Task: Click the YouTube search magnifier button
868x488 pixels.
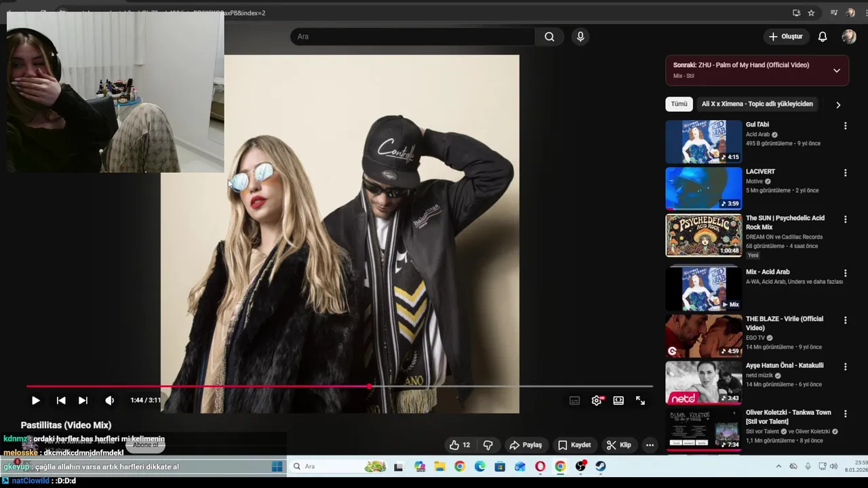Action: pyautogui.click(x=549, y=37)
